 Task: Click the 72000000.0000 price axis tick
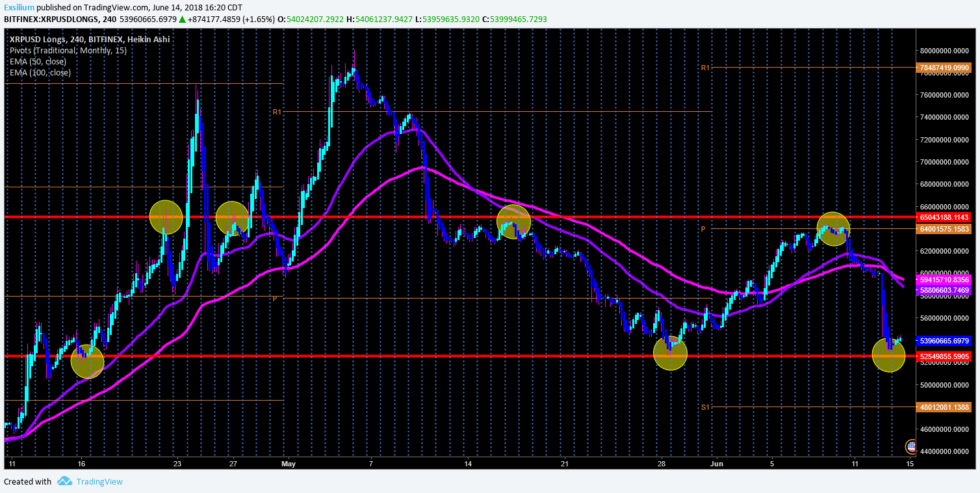point(945,140)
